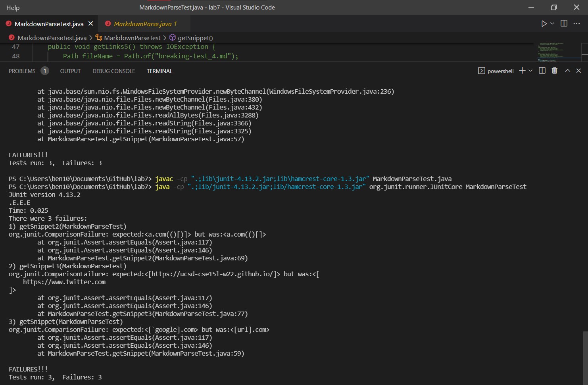Click the problems count badge
Image resolution: width=588 pixels, height=385 pixels.
pyautogui.click(x=45, y=71)
